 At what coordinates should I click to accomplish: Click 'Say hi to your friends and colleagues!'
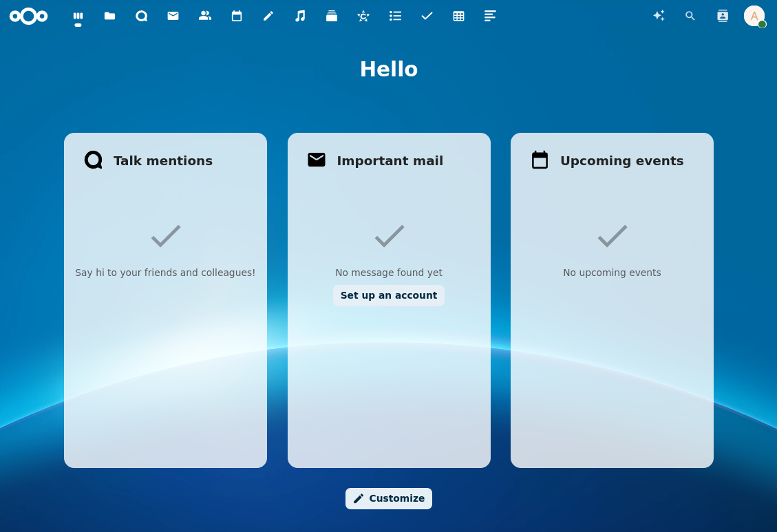(165, 273)
